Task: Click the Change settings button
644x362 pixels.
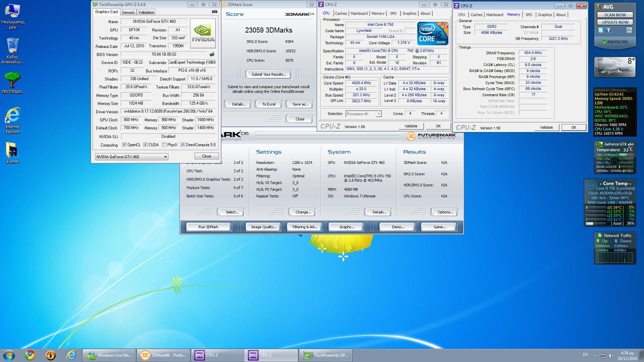Action: coord(303,212)
